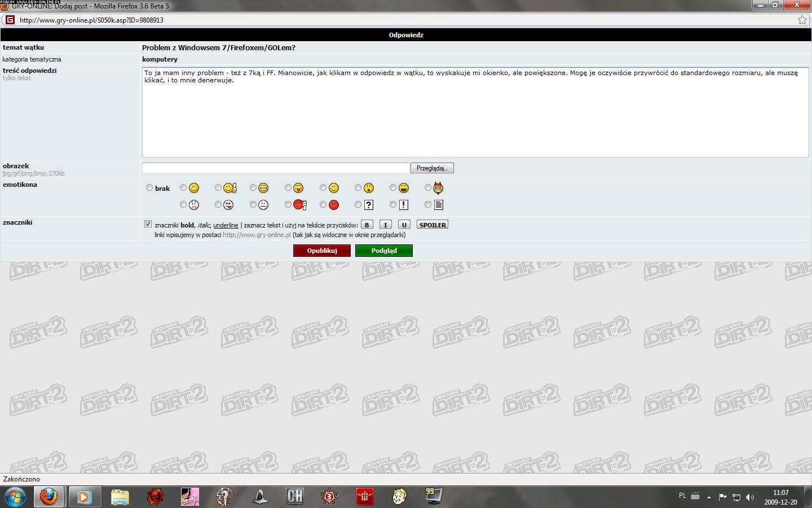Expand hidden system tray icons arrow

coord(709,497)
